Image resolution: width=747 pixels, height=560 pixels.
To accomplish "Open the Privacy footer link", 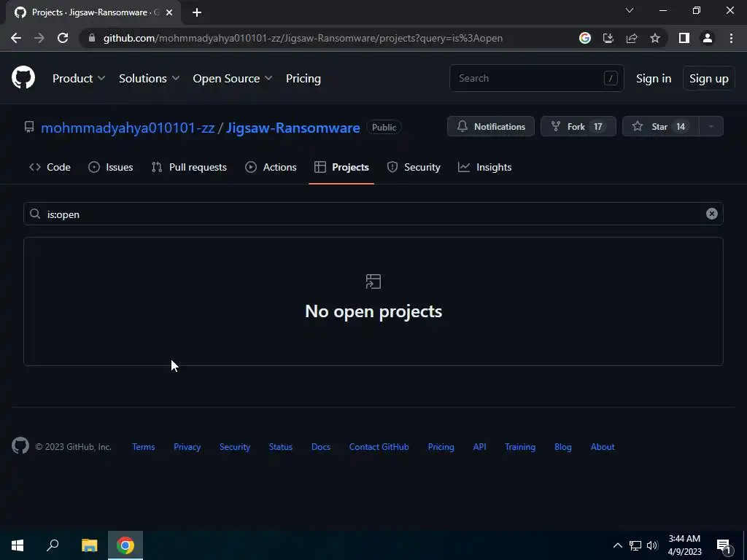I will click(187, 447).
